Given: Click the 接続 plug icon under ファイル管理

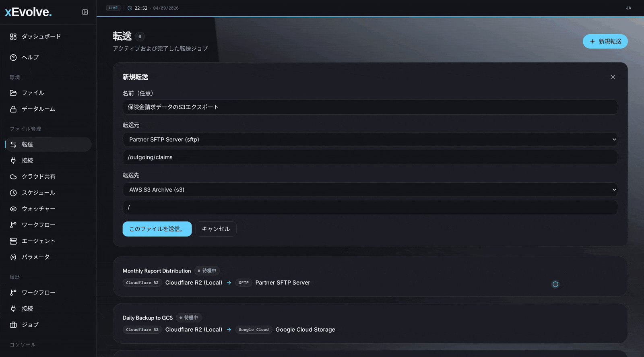Looking at the screenshot, I should tap(13, 161).
